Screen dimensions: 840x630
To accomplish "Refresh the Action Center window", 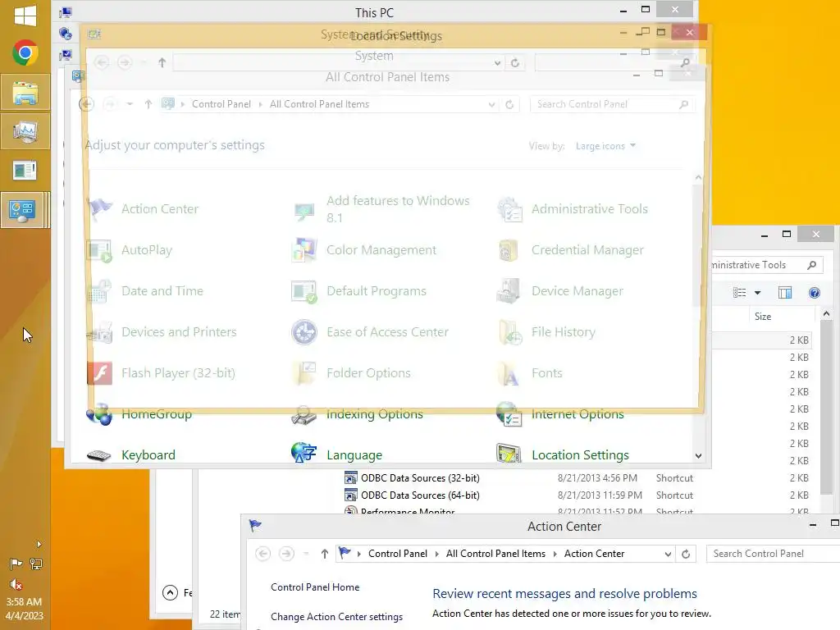I will coord(686,554).
